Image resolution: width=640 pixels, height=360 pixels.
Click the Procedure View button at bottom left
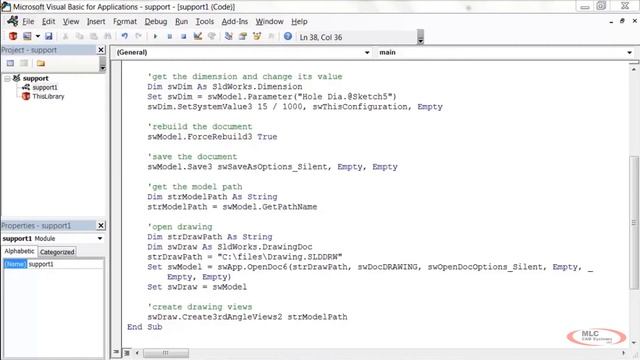pyautogui.click(x=116, y=353)
